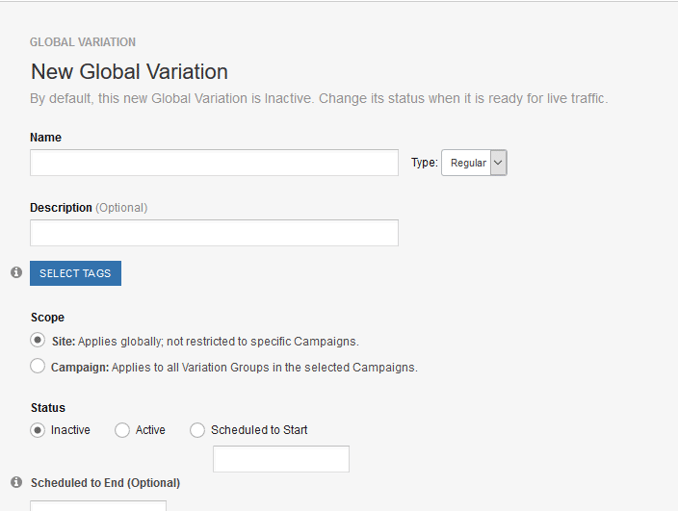Focus the Name text field

(214, 163)
